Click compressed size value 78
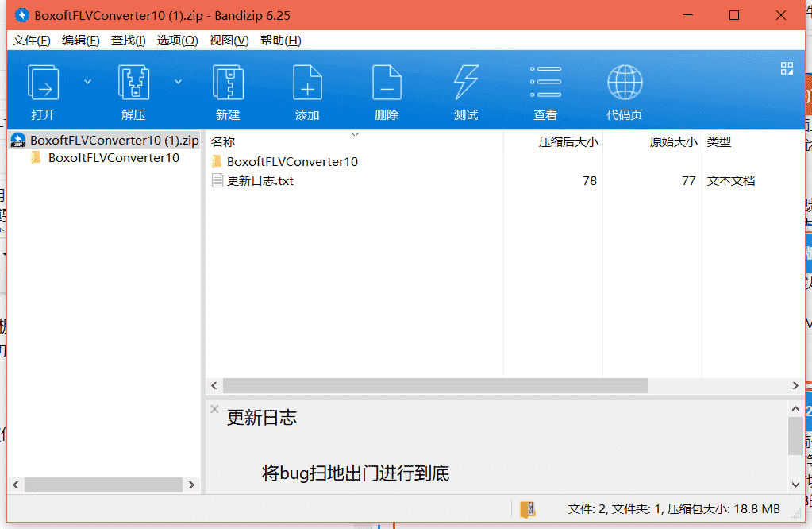 point(589,181)
